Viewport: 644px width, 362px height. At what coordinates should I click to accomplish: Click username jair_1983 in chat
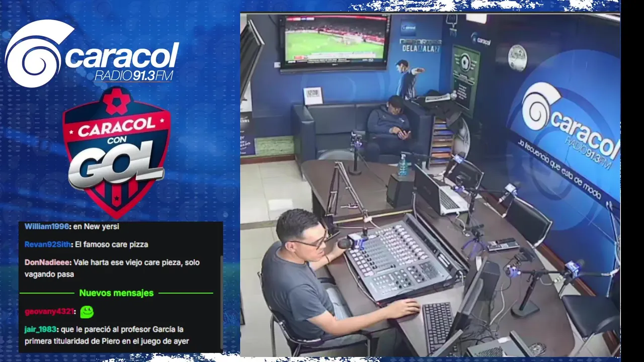point(41,329)
